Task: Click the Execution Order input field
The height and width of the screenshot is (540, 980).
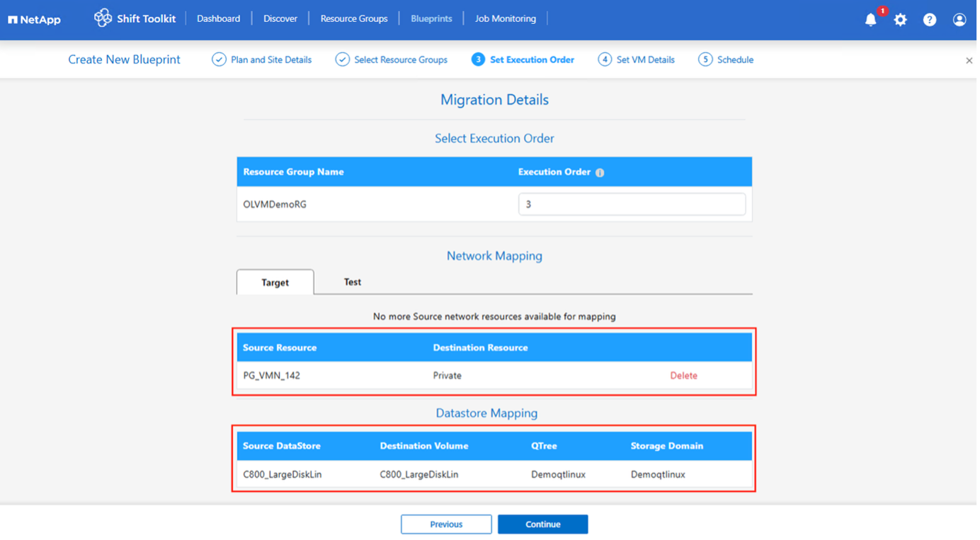Action: coord(632,204)
